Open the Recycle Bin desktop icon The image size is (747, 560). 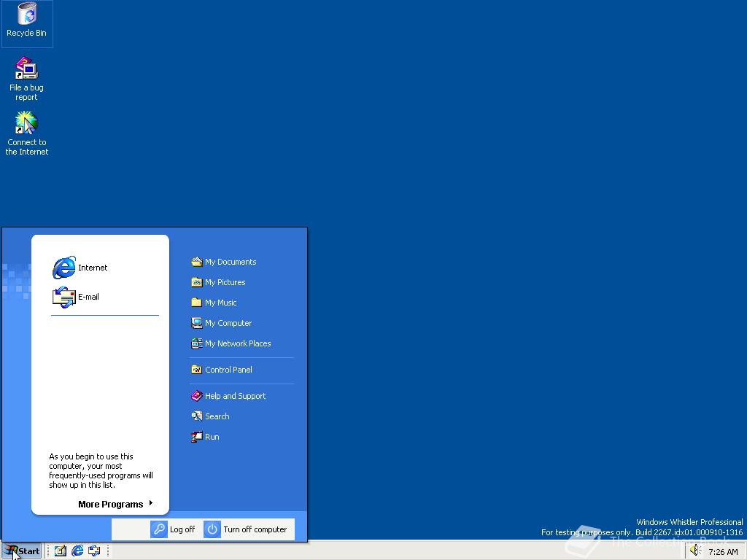(27, 20)
